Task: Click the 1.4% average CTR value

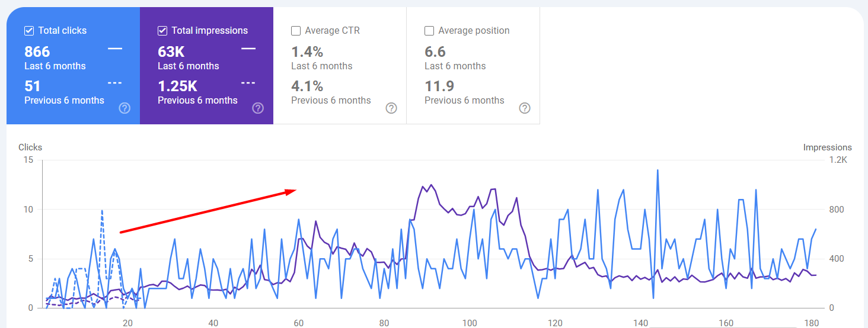Action: coord(307,52)
